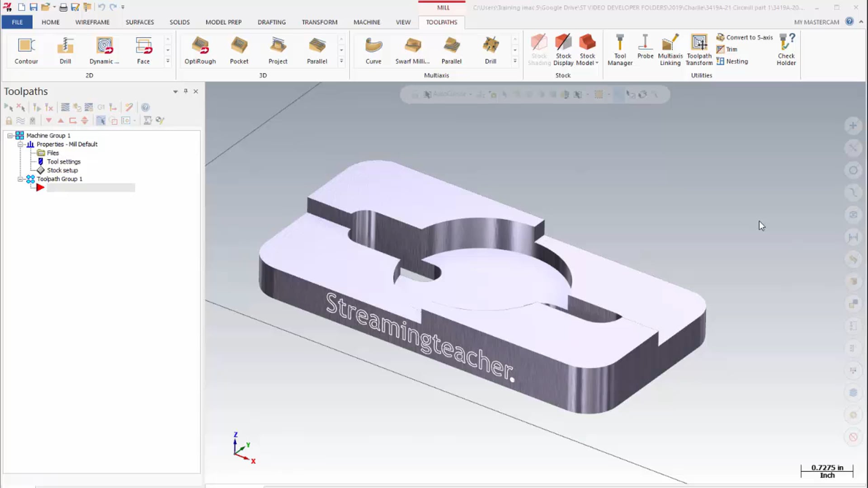The height and width of the screenshot is (488, 868).
Task: Print using the quick access printer icon
Action: tap(63, 7)
